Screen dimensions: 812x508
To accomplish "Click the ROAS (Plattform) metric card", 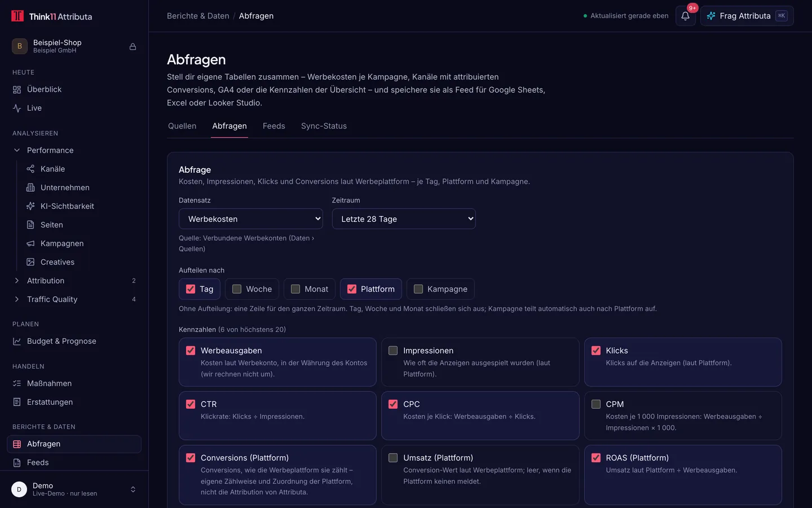I will point(683,475).
